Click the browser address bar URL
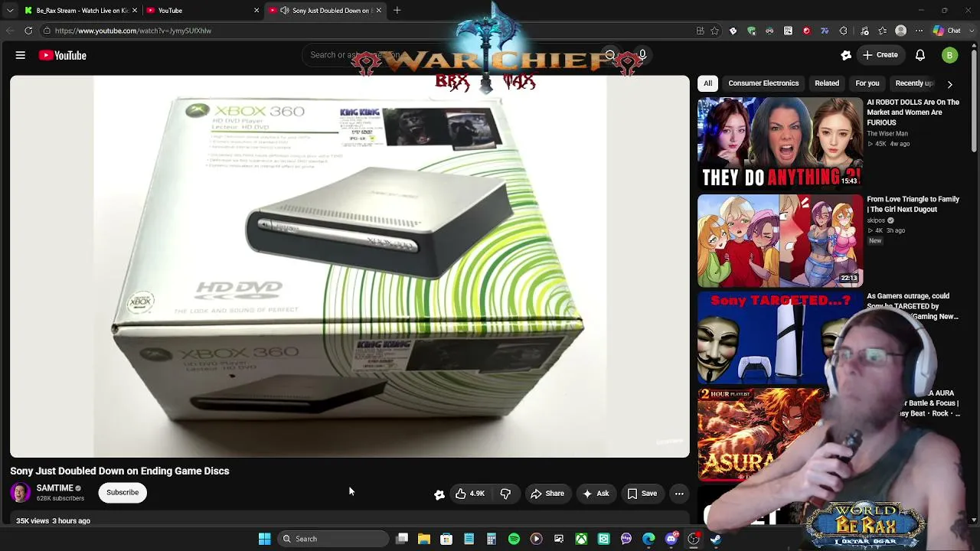 [133, 31]
